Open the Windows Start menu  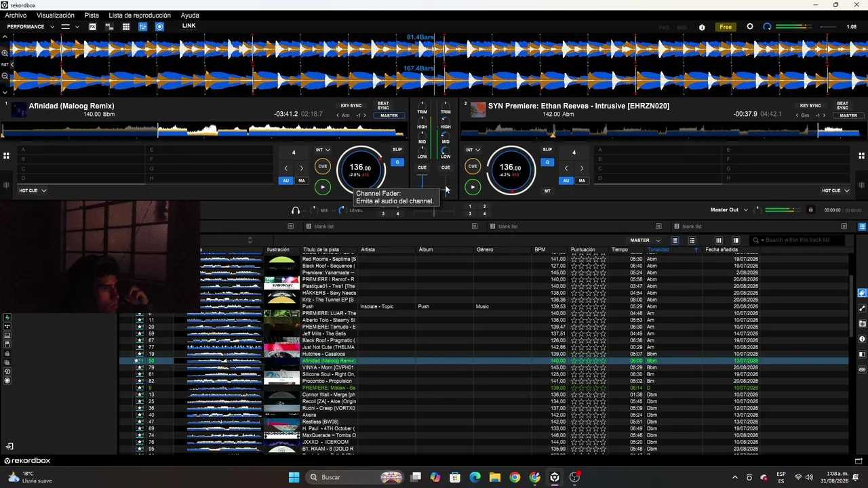(x=294, y=477)
